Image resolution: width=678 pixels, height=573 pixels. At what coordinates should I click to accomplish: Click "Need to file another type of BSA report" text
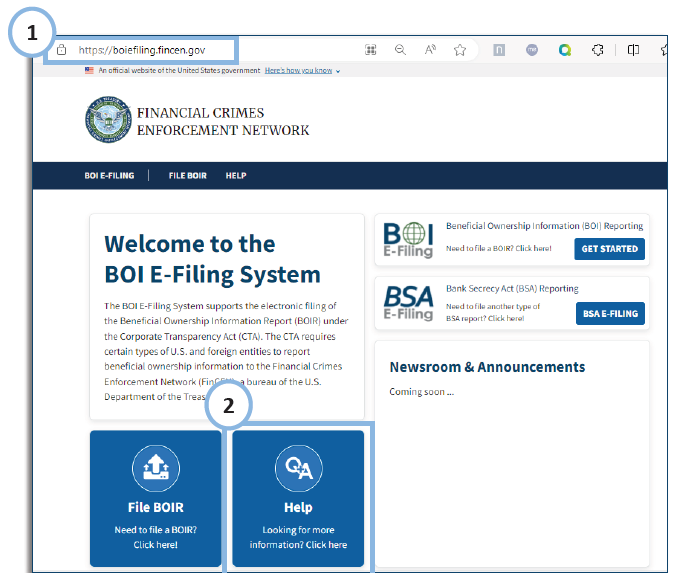click(x=493, y=312)
